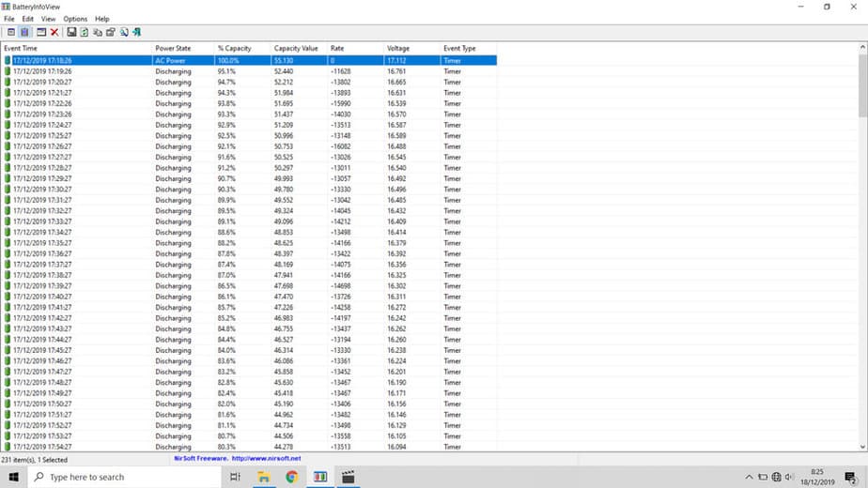
Task: Open the Options menu
Action: tap(75, 19)
